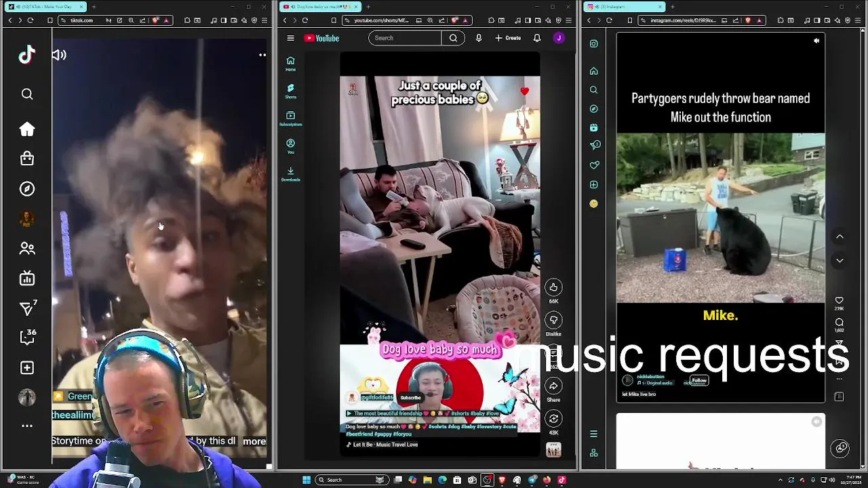868x488 pixels.
Task: Open Instagram Search icon
Action: 594,90
